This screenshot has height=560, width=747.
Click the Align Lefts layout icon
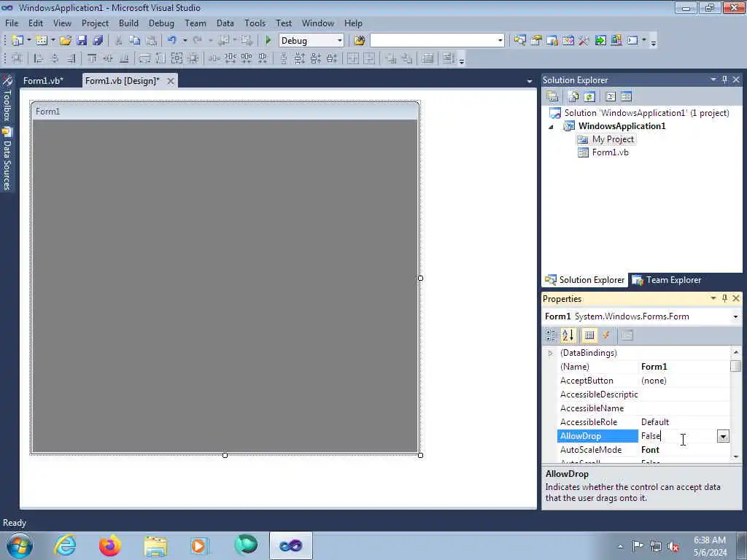[x=38, y=58]
